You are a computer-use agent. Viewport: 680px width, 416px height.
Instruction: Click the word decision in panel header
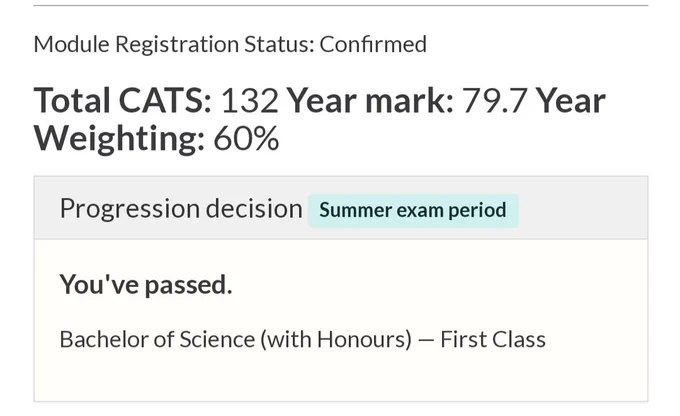[x=254, y=208]
